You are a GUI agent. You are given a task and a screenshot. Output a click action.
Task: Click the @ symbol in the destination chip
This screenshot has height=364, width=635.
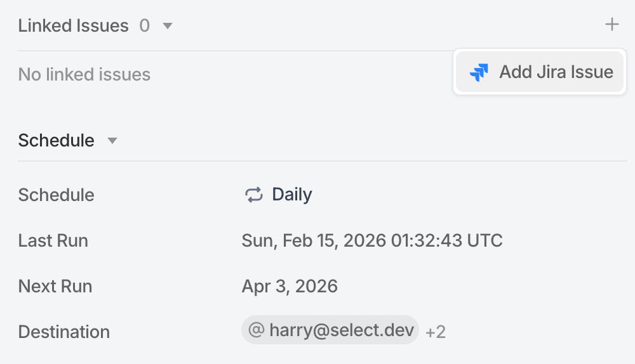tap(257, 330)
